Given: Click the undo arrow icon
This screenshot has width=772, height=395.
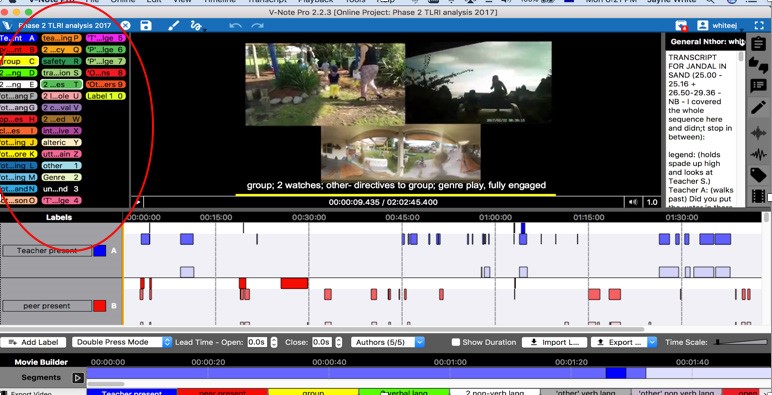Looking at the screenshot, I should [x=235, y=26].
